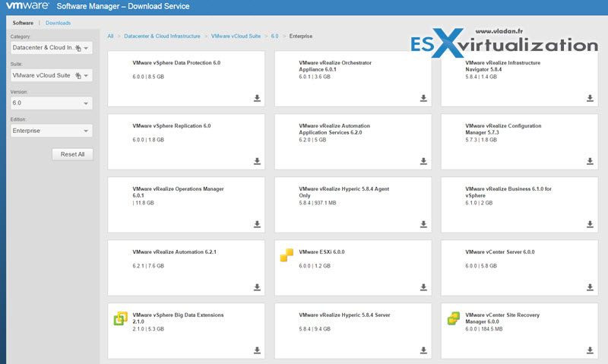Click the yellow ESXi product icon
608x364 pixels.
(287, 255)
